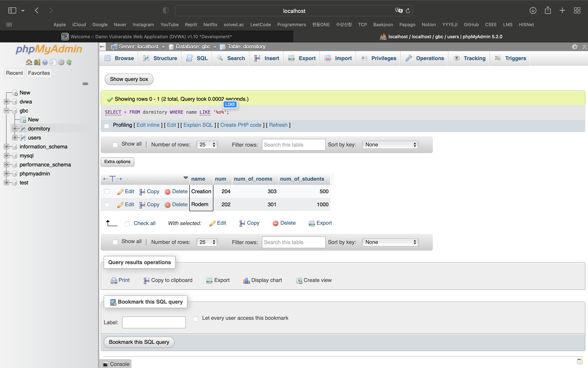Screen dimensions: 588x368
Task: Toggle Safari sidebar icon
Action: pos(12,10)
